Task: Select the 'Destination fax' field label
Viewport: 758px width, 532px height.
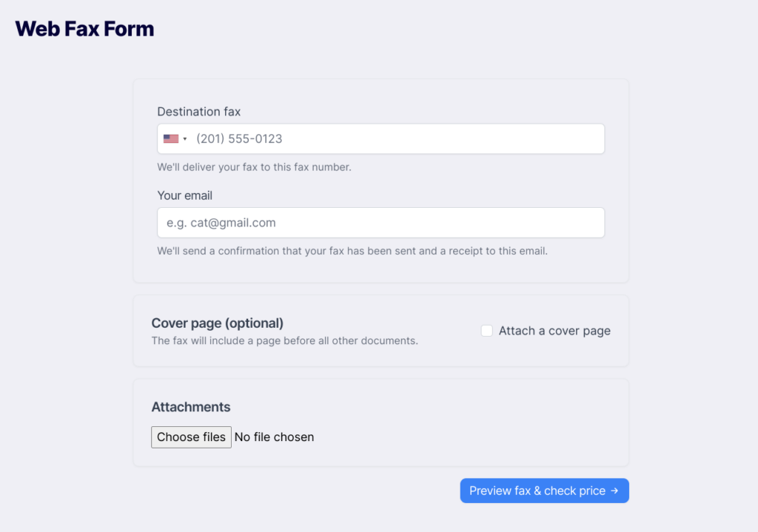Action: click(198, 112)
